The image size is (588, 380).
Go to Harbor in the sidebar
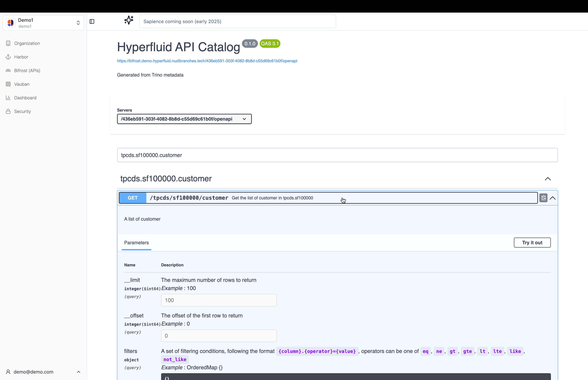point(21,57)
